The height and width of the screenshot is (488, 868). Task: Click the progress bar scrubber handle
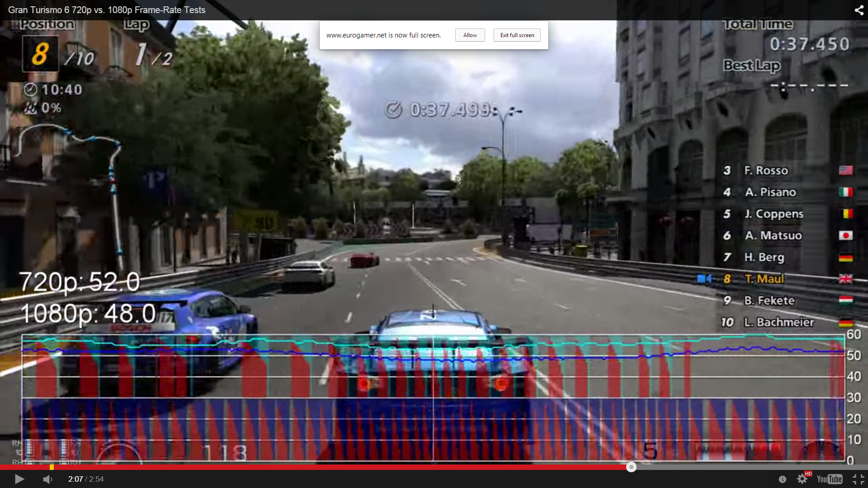pos(631,467)
